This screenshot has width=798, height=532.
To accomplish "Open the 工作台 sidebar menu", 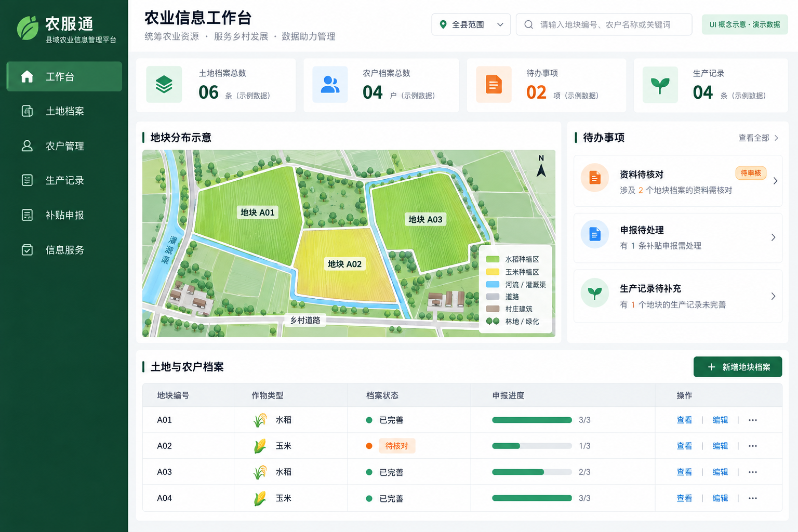I will pos(64,76).
